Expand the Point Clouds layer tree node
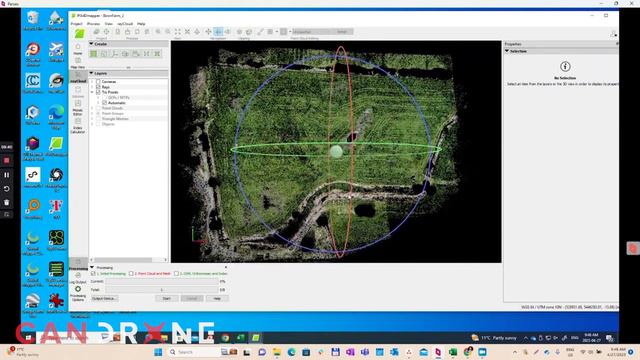 (92, 108)
